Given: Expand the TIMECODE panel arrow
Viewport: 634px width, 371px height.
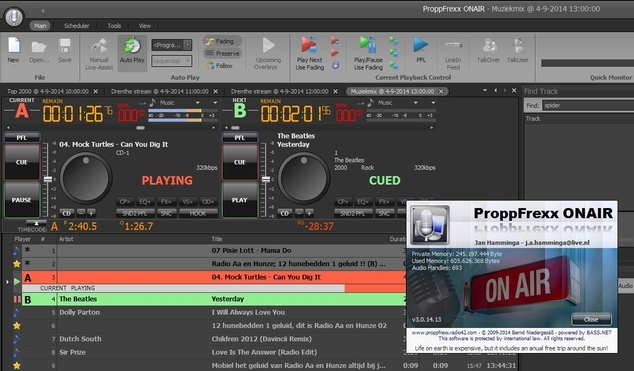Looking at the screenshot, I should [x=36, y=223].
